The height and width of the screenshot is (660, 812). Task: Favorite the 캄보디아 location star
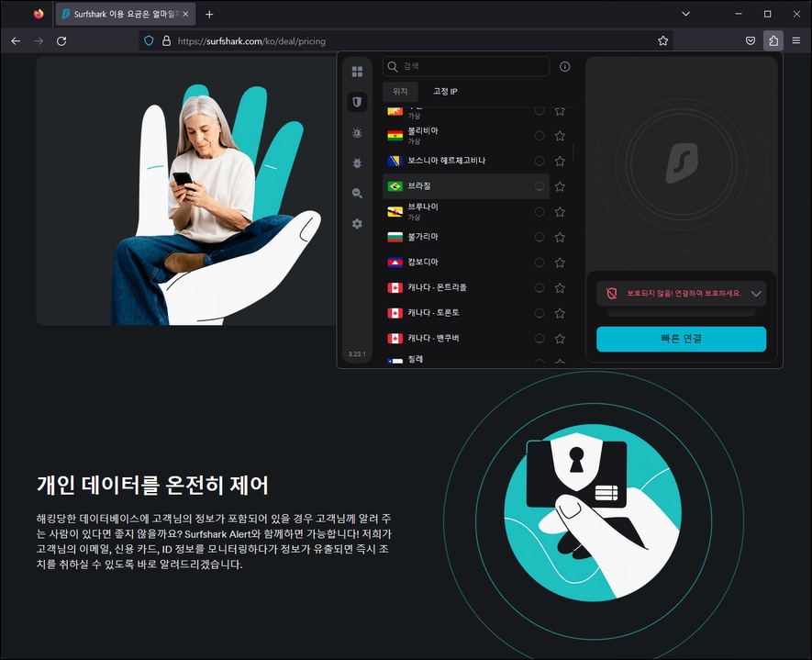(x=560, y=263)
